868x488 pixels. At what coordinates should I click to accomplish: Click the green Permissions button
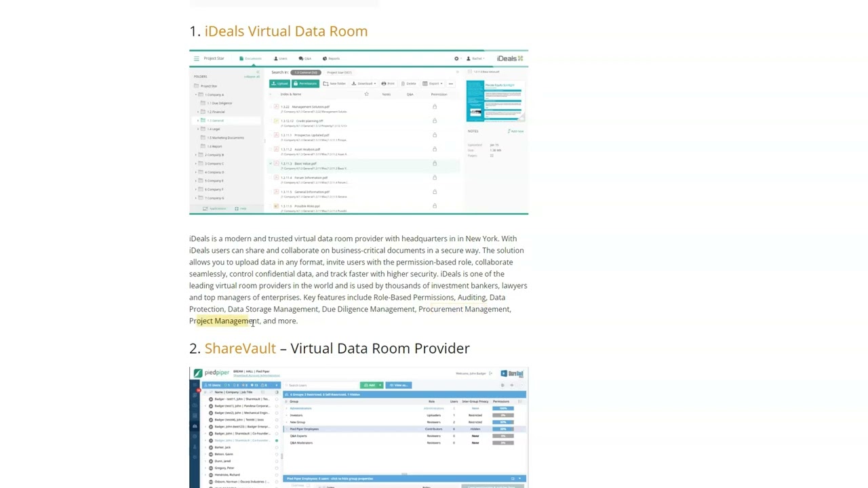[x=306, y=83]
